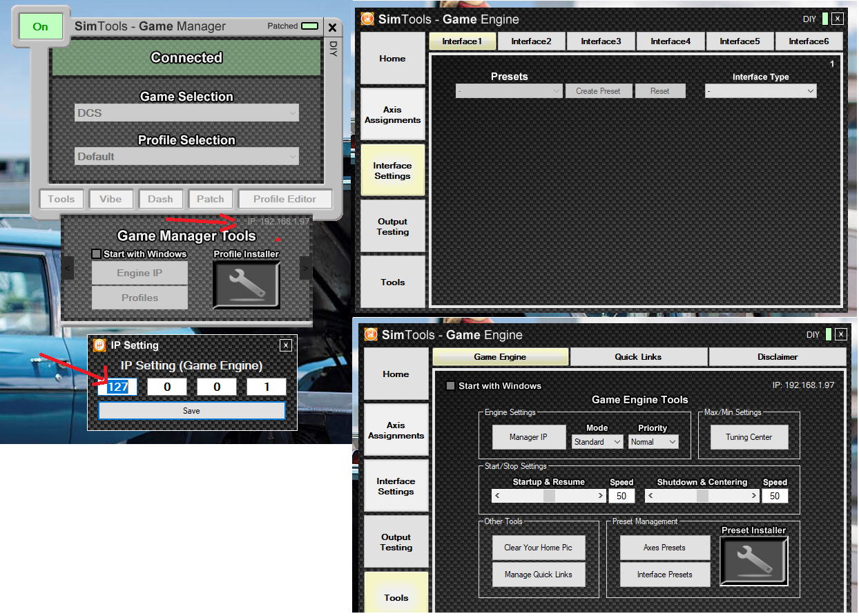Screen dimensions: 859x616
Task: Open the Priority dropdown set to Normal
Action: [x=653, y=441]
